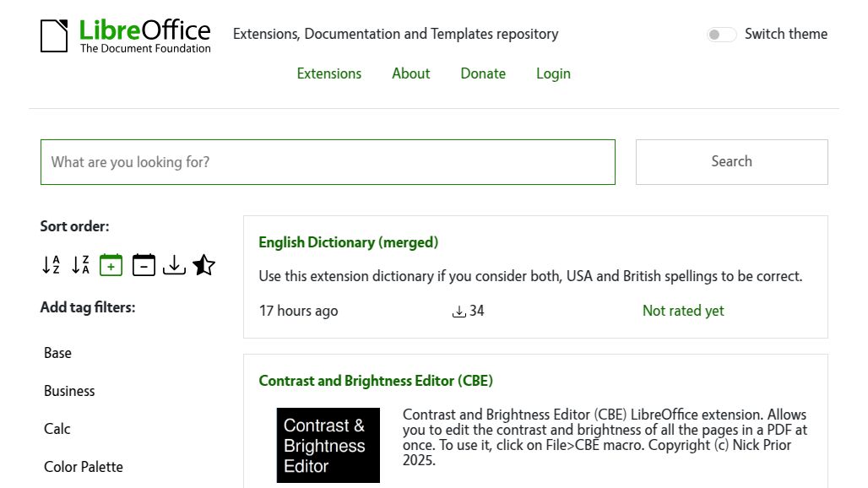Viewport: 868px width, 488px height.
Task: Click the English Dictionary description text
Action: (530, 276)
